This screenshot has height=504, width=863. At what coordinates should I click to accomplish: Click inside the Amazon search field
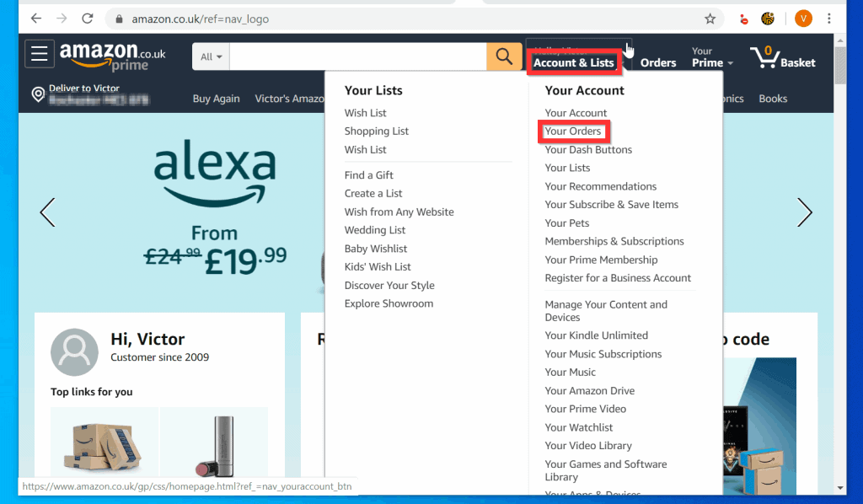click(x=357, y=56)
